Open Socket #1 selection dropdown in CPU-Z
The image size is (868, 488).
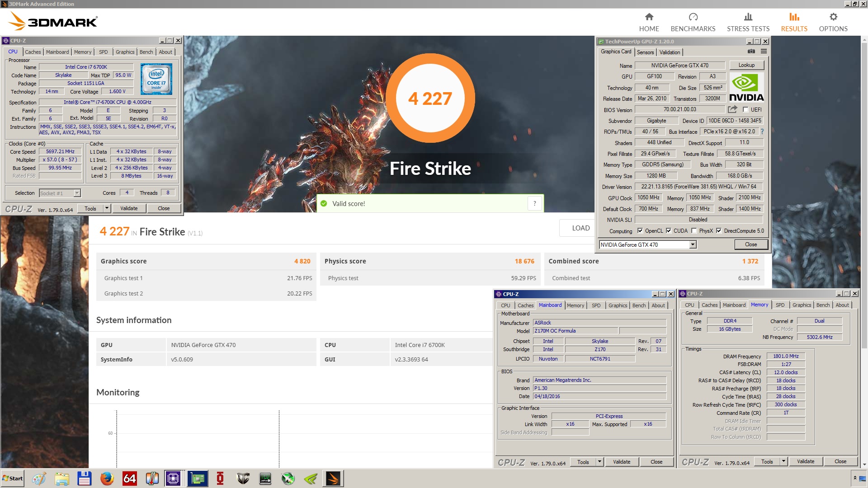tap(77, 193)
